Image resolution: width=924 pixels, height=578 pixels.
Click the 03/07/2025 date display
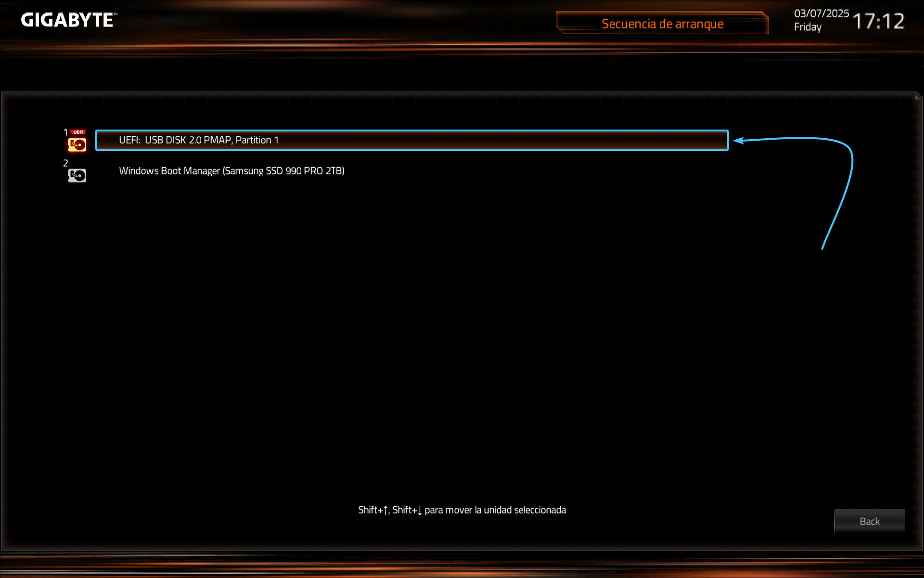pos(821,13)
